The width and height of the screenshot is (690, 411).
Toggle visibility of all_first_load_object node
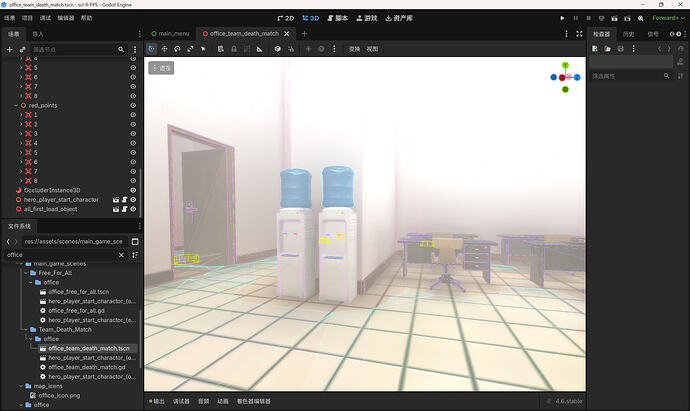tap(133, 209)
